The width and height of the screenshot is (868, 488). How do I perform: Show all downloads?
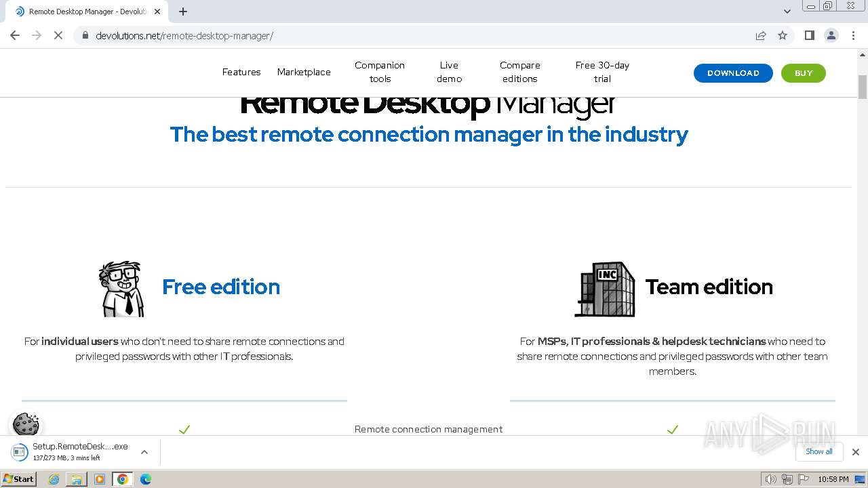coord(819,451)
